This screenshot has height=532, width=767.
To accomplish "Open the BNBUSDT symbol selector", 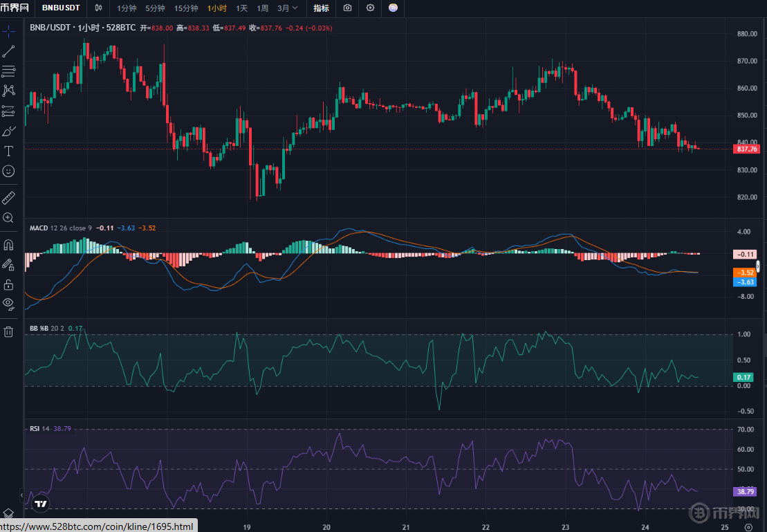I will click(61, 8).
